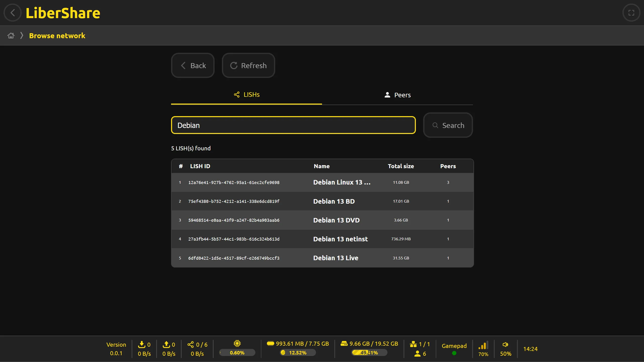Screen dimensions: 644x362
Task: Click the CPU chip icon in status bar
Action: [x=237, y=343]
